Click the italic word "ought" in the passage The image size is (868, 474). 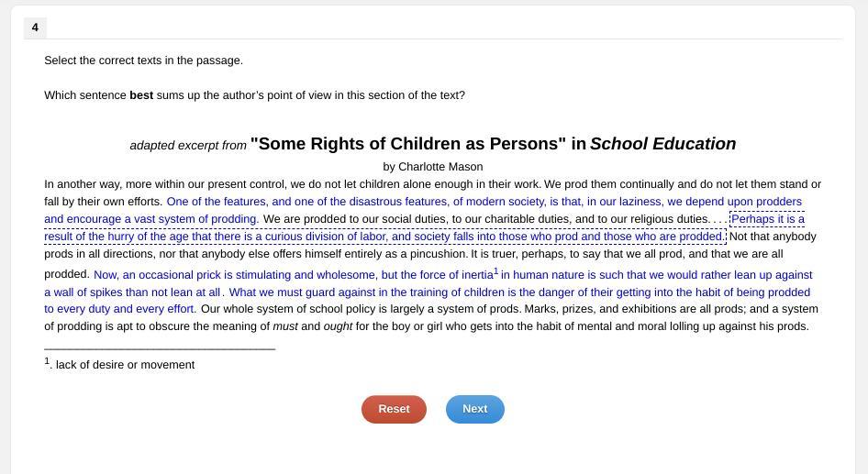[x=338, y=326]
